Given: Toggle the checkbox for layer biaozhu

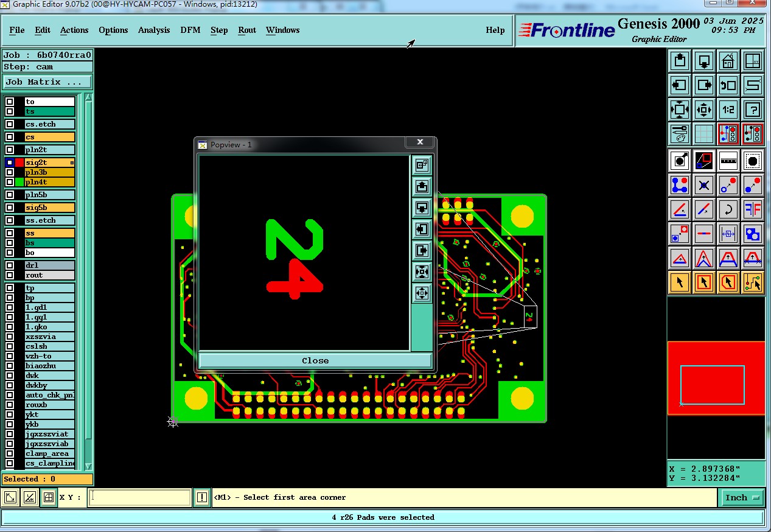Looking at the screenshot, I should 10,366.
